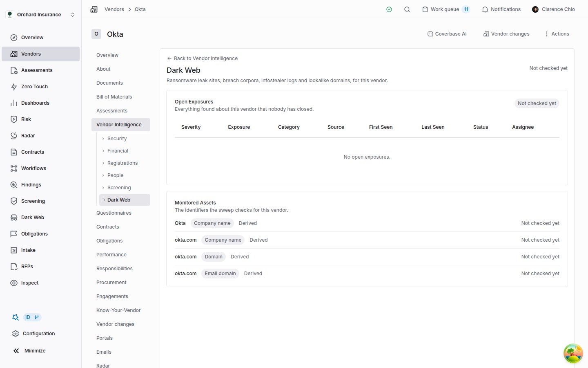Click the Notifications bell icon

click(485, 9)
